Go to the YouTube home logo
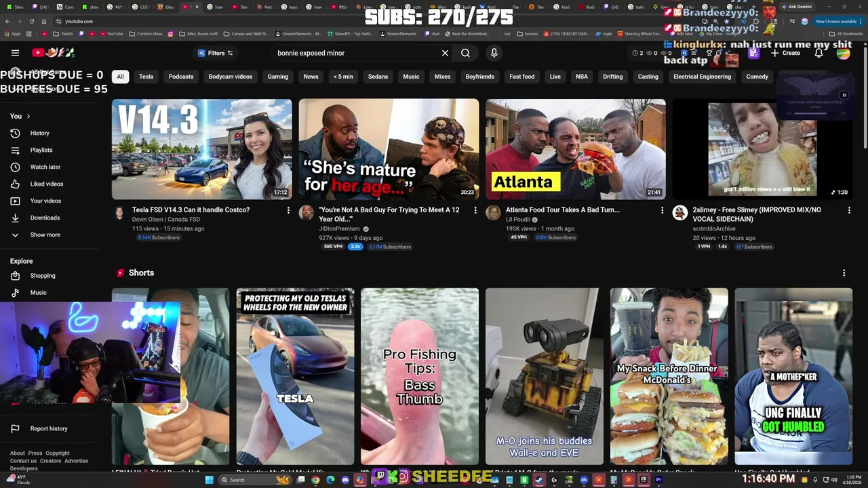This screenshot has width=868, height=488. point(52,52)
